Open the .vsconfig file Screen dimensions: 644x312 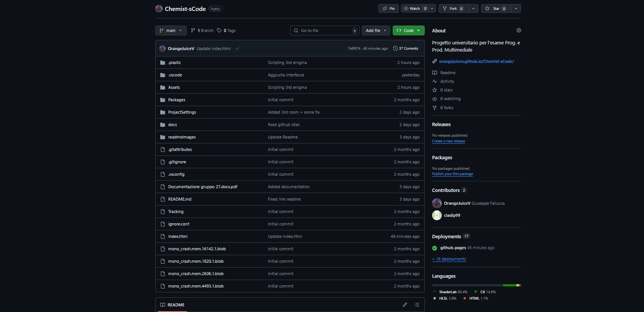point(176,174)
